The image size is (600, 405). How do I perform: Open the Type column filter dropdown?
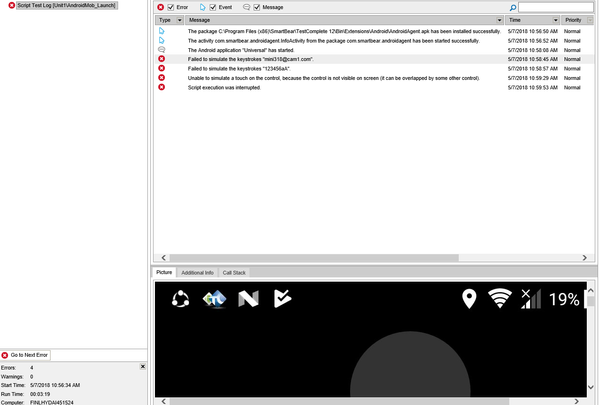tap(179, 20)
